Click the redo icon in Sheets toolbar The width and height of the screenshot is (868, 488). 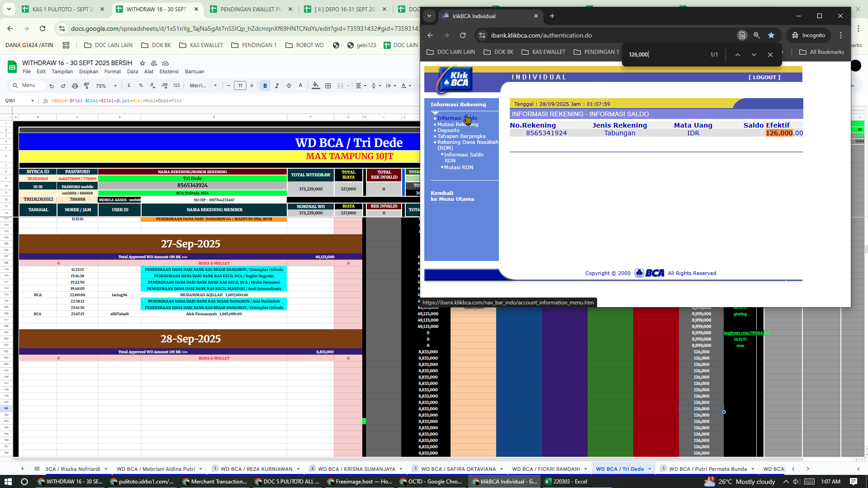(x=63, y=85)
